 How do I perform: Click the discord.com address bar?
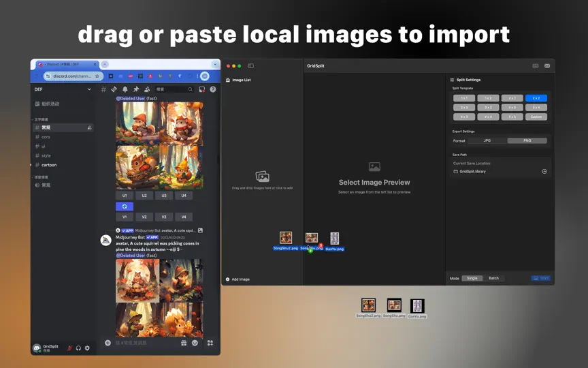click(72, 76)
